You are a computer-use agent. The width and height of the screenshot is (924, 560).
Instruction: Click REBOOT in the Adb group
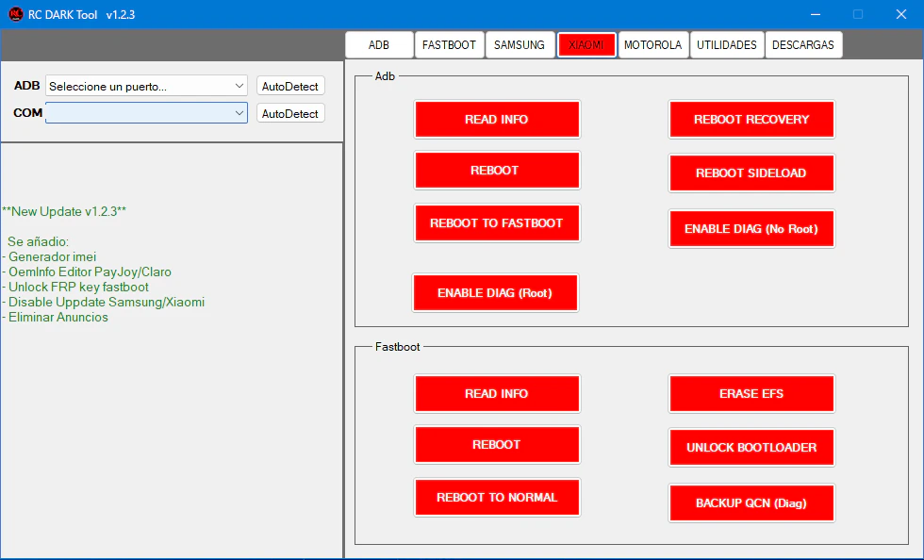(x=497, y=171)
